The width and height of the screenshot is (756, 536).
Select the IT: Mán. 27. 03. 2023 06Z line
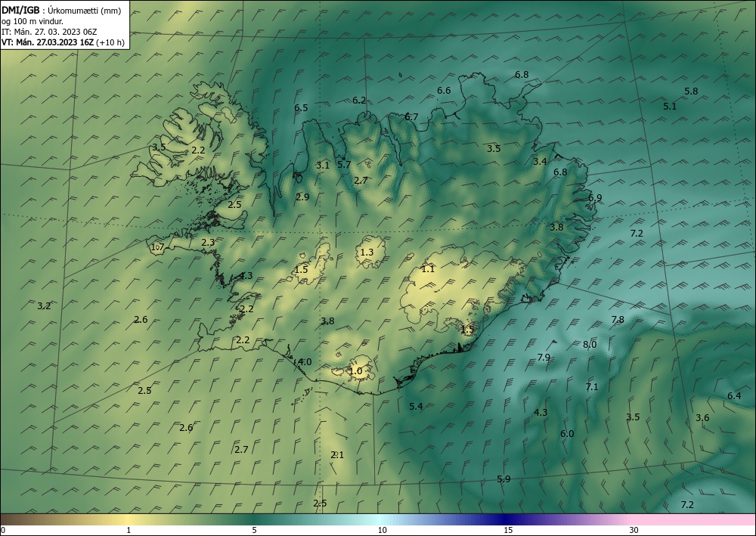(x=49, y=32)
